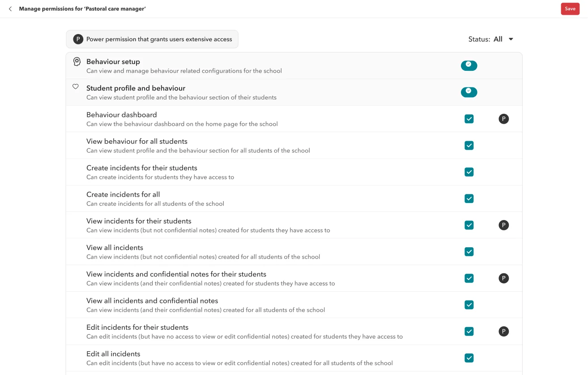588x375 pixels.
Task: Click the 'Edit all incidents' label
Action: (113, 353)
